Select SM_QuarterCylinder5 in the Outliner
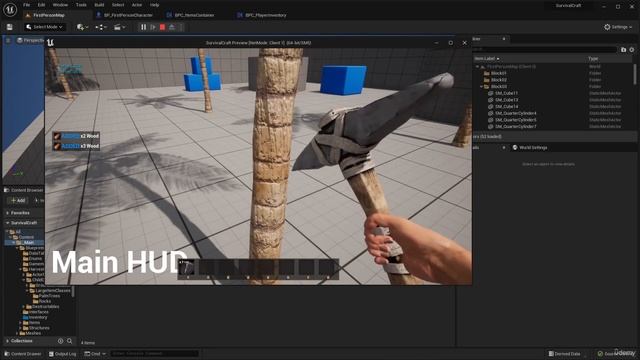 (x=516, y=120)
